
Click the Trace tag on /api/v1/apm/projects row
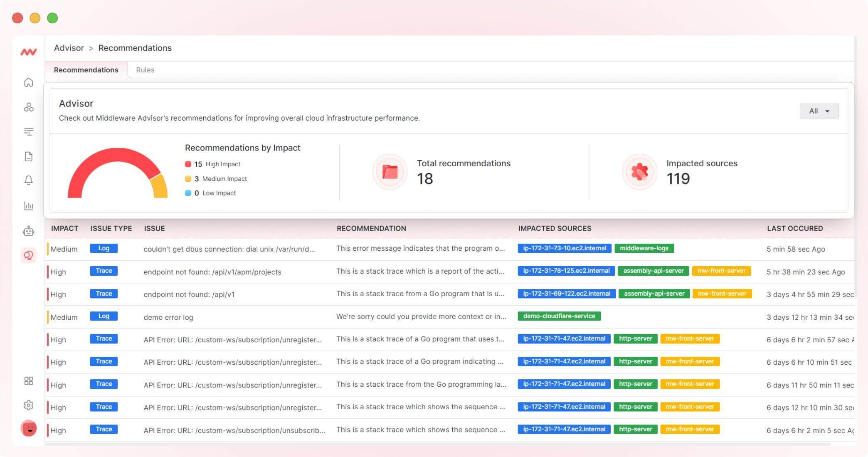click(104, 271)
